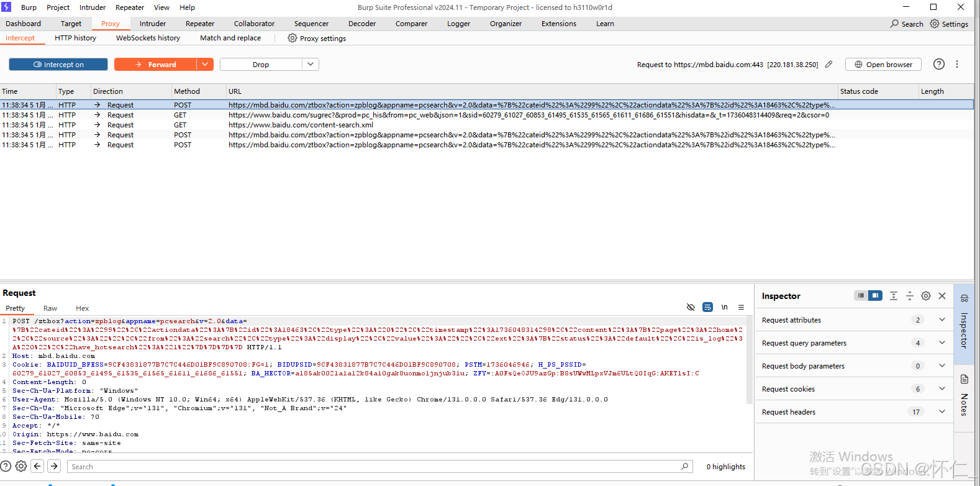Open the HTTP history sub-tab
Viewport: 980px width, 486px height.
(75, 38)
